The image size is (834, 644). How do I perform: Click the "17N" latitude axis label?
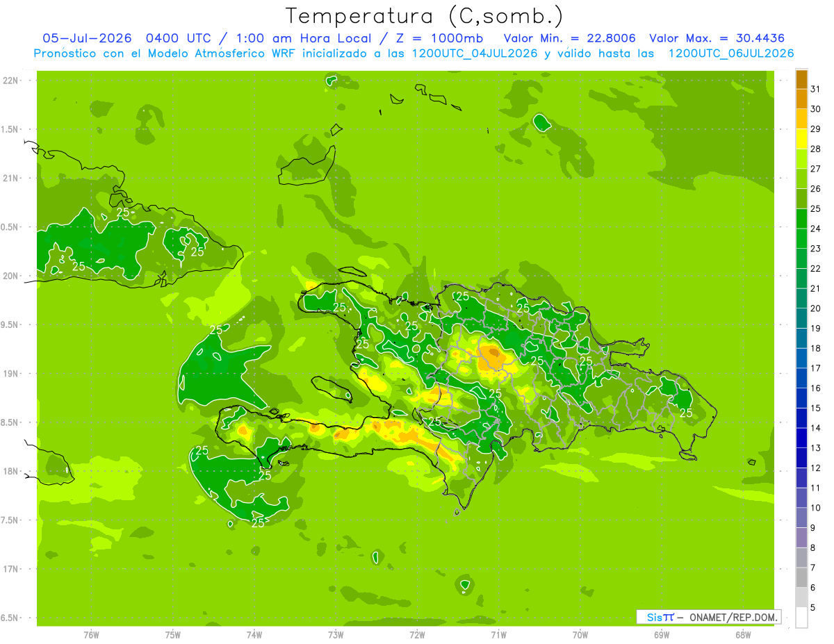pyautogui.click(x=11, y=569)
